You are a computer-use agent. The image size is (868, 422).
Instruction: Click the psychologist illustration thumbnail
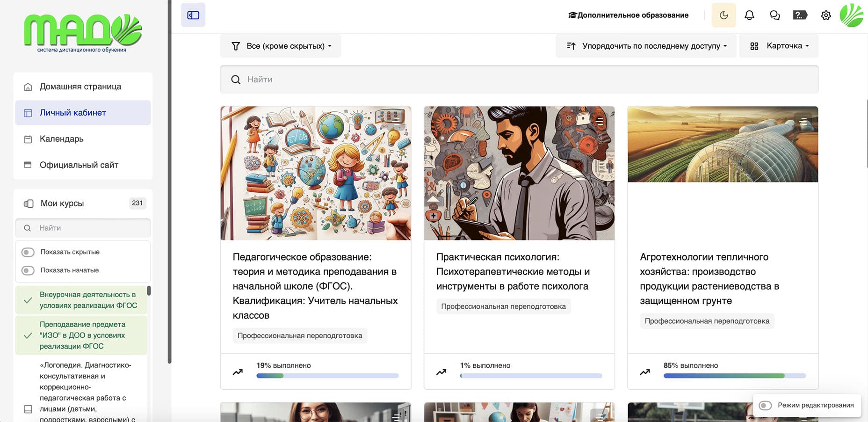tap(519, 173)
